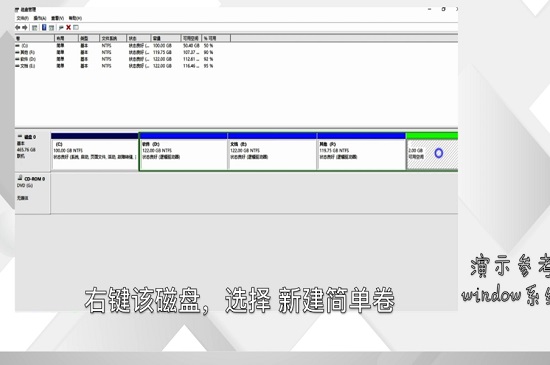Sort by the % 可用 column header

pyautogui.click(x=216, y=38)
